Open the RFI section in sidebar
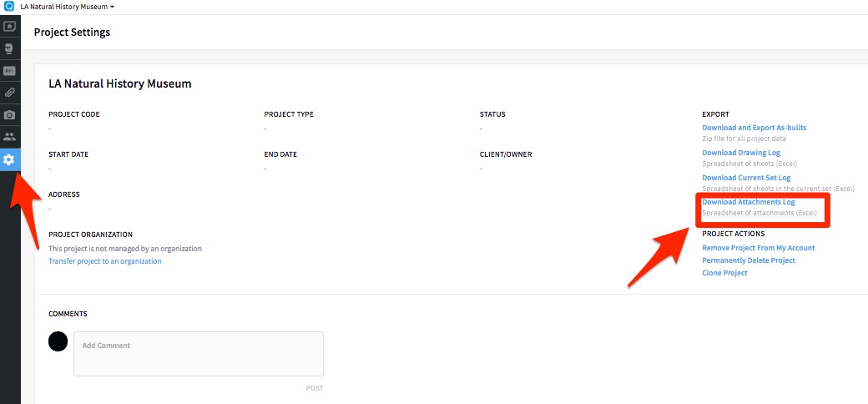The height and width of the screenshot is (404, 868). click(x=9, y=71)
